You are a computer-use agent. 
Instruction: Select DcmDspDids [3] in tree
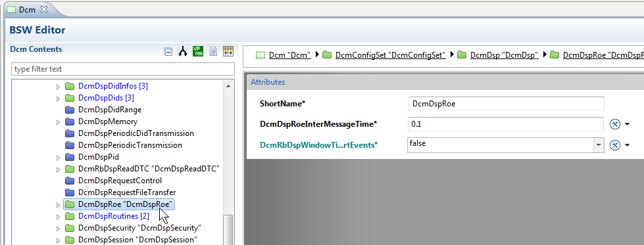(x=106, y=98)
